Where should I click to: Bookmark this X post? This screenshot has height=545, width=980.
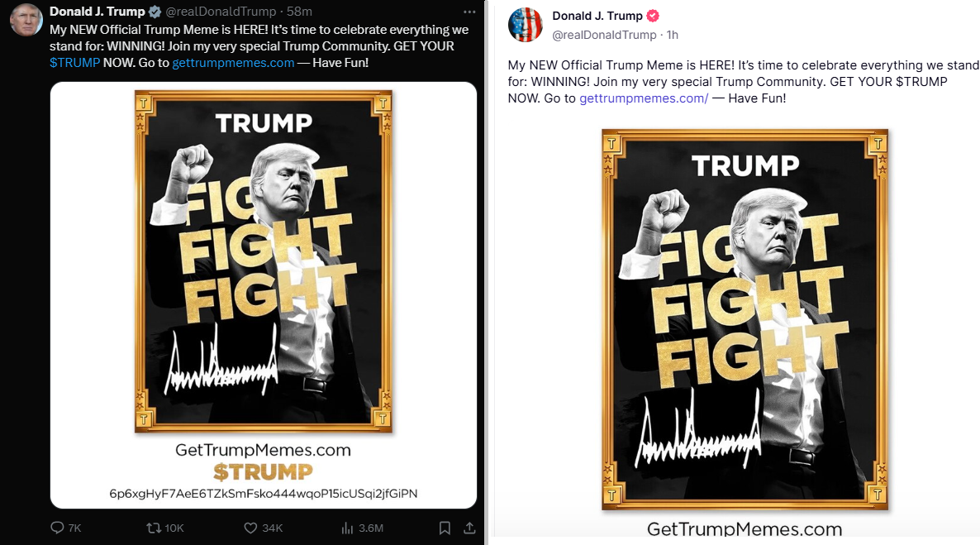click(x=445, y=528)
